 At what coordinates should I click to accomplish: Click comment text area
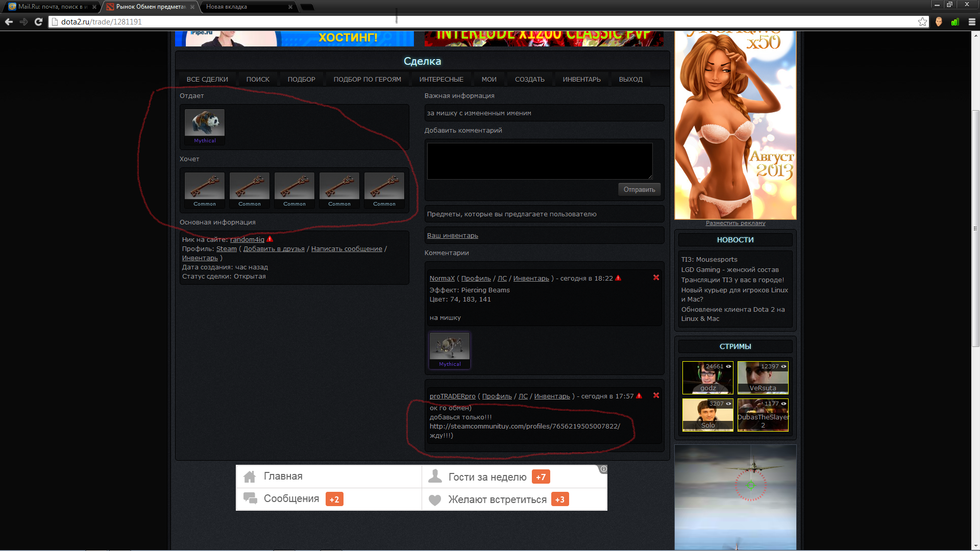540,161
